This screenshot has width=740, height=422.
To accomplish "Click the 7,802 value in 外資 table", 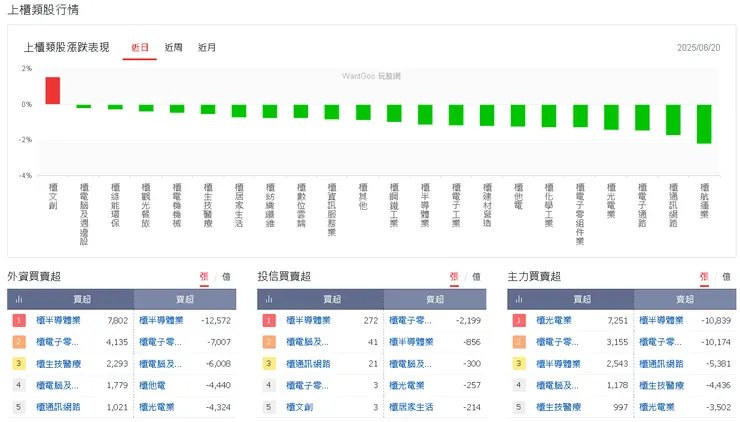I will [118, 321].
